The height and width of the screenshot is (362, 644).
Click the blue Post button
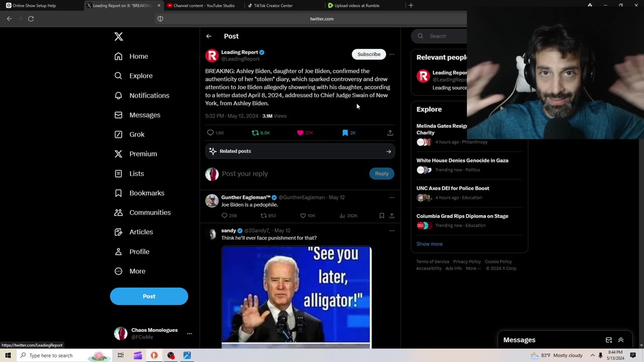[149, 296]
